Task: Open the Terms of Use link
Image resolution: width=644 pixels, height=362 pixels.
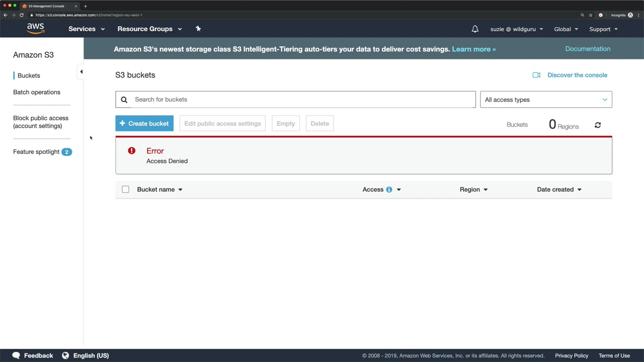Action: click(614, 355)
